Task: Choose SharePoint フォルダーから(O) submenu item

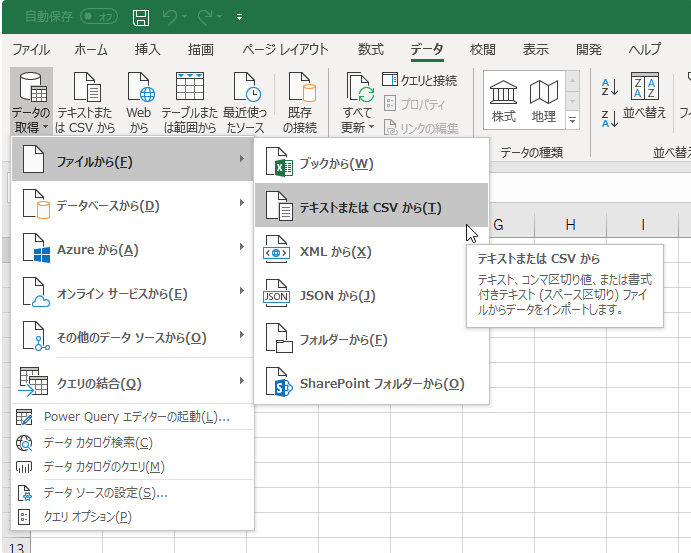Action: click(x=372, y=383)
